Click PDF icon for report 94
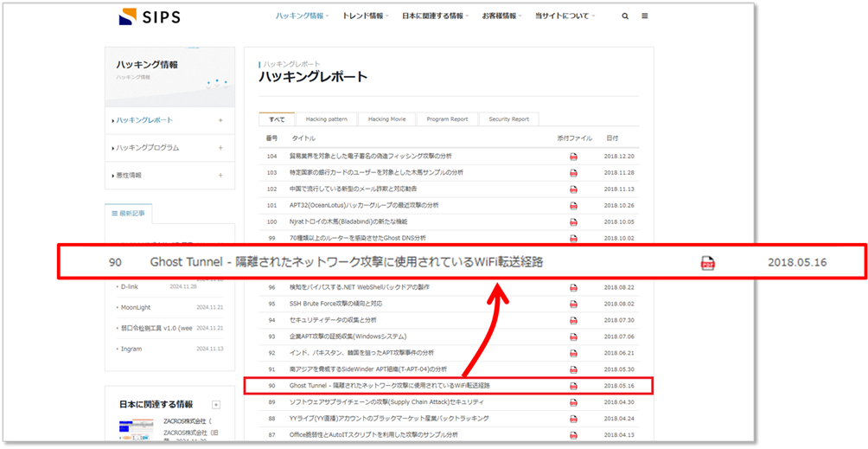The height and width of the screenshot is (449, 868). pyautogui.click(x=573, y=320)
